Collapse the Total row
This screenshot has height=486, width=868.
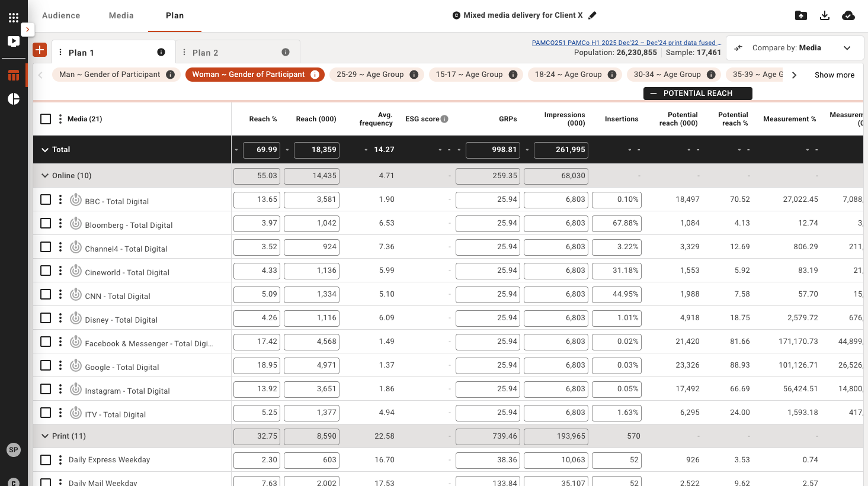pyautogui.click(x=45, y=150)
